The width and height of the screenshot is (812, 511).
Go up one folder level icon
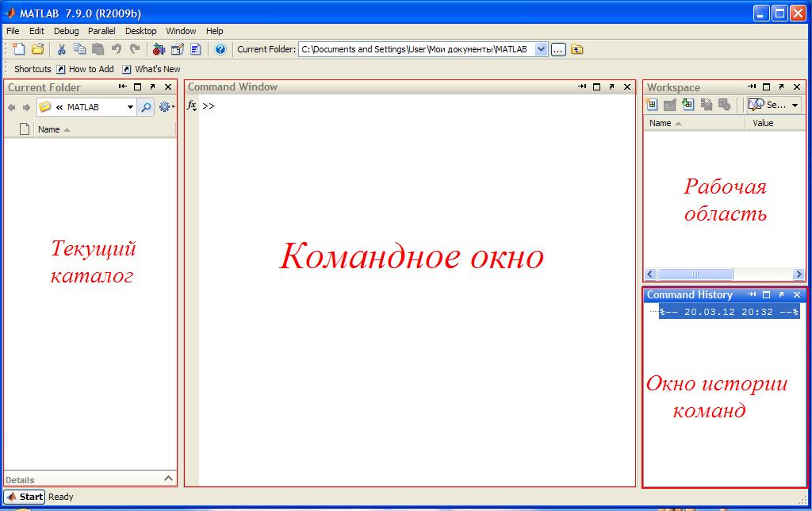pos(577,49)
